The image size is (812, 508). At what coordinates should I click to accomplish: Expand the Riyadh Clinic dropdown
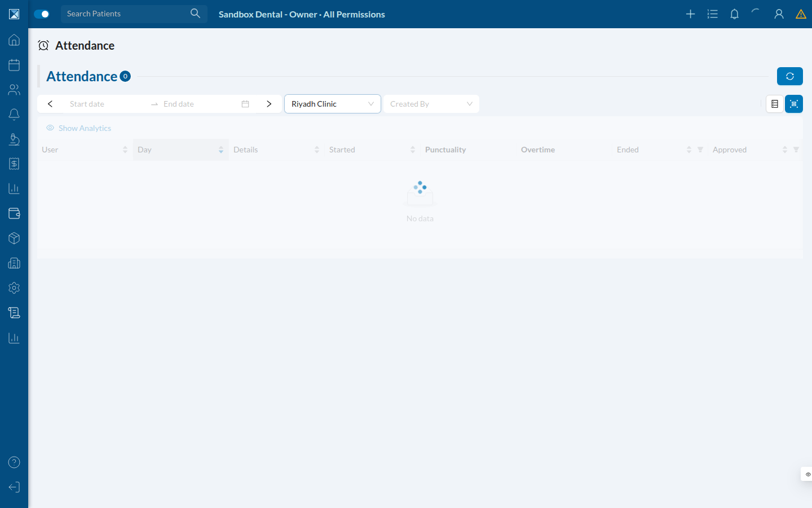point(333,104)
